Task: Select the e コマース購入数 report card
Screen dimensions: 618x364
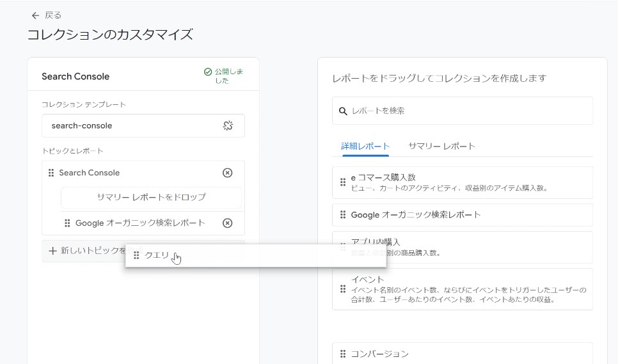Action: pyautogui.click(x=463, y=182)
